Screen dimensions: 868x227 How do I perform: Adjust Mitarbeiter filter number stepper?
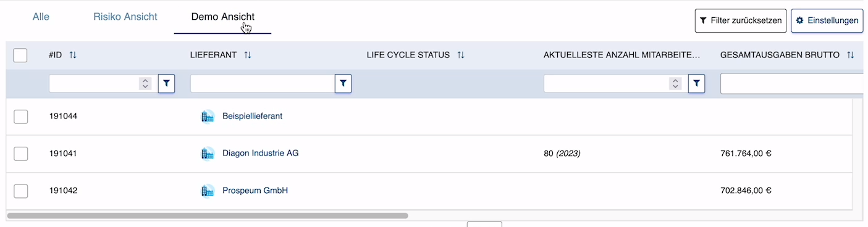[676, 83]
